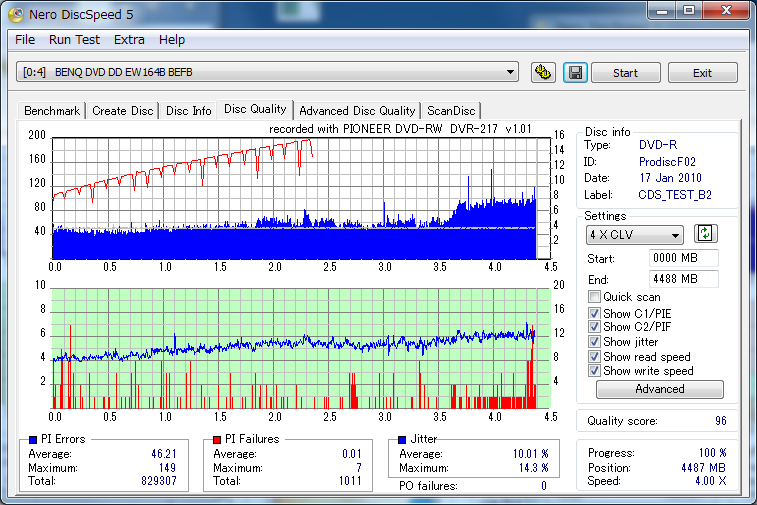757x505 pixels.
Task: Open the Run Test menu
Action: coord(74,40)
